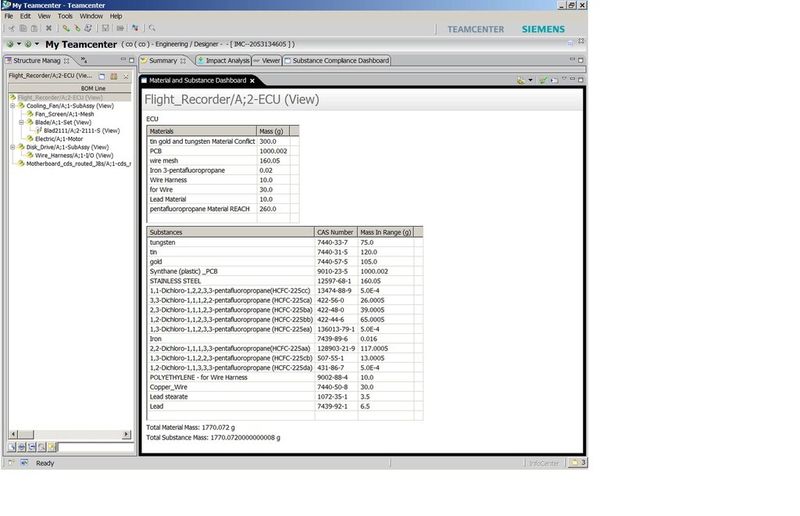Viewport: 800px width, 516px height.
Task: Maximize the Structure Manager view
Action: (131, 60)
